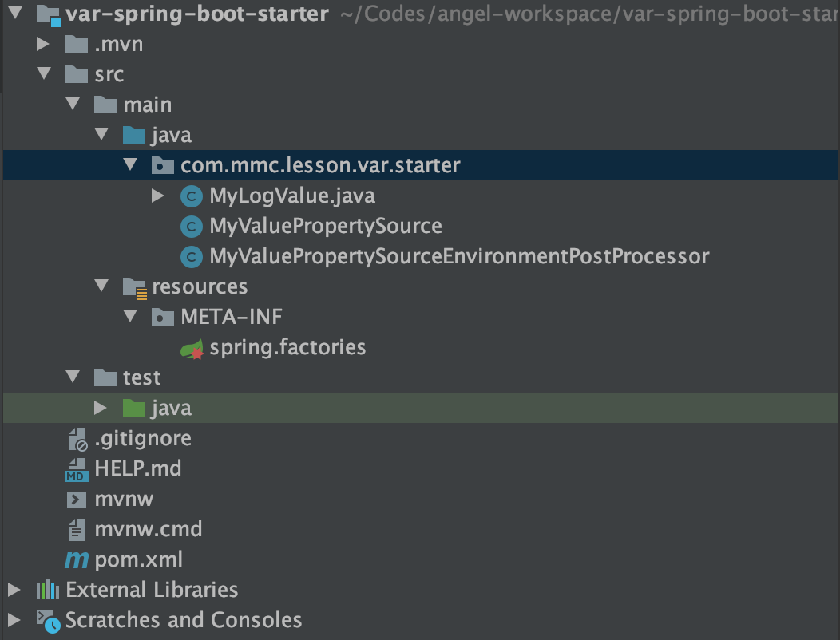Click the src folder icon

(x=77, y=74)
